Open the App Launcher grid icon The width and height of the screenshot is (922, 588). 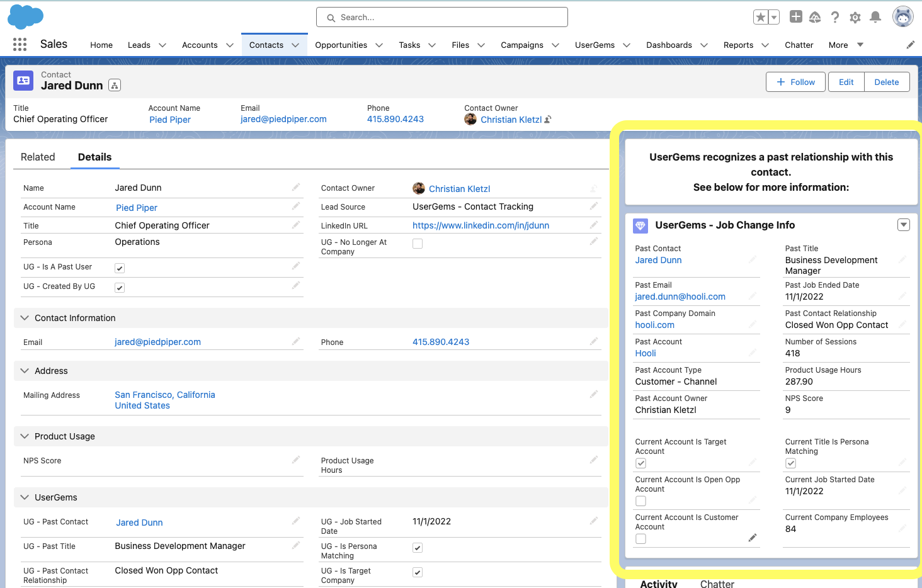(x=20, y=45)
